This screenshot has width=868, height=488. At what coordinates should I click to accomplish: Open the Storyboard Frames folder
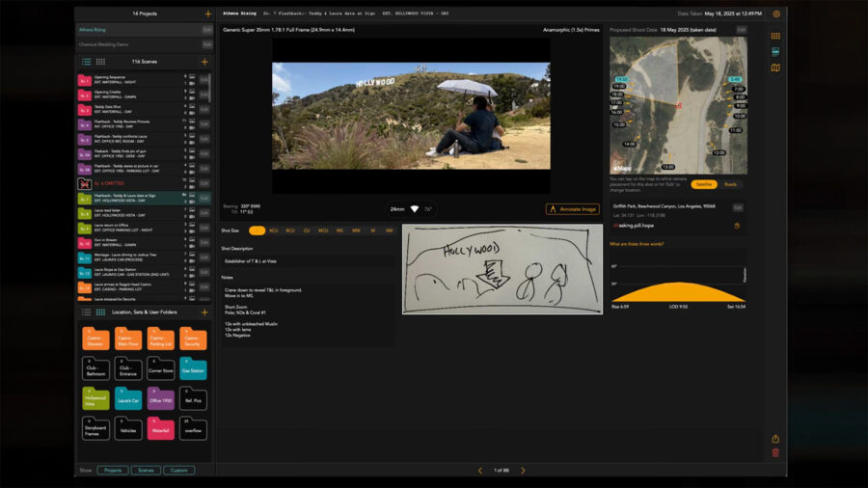(x=95, y=429)
